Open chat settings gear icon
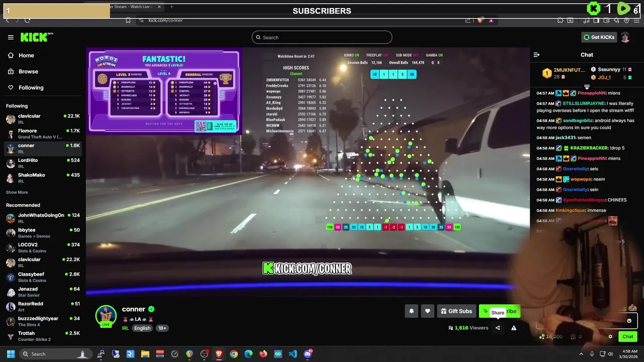The width and height of the screenshot is (644, 362). tap(610, 336)
